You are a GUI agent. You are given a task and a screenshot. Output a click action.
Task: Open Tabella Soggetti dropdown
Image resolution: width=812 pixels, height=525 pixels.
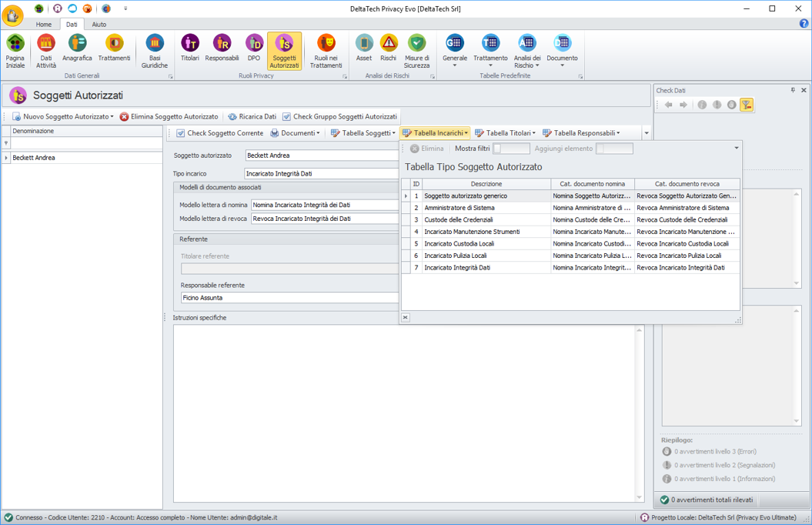[x=363, y=133]
